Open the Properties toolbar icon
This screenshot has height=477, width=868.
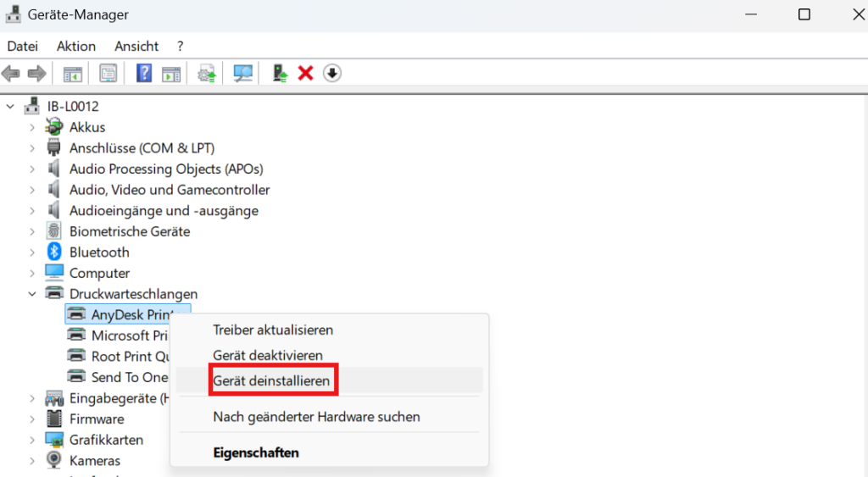tap(108, 74)
